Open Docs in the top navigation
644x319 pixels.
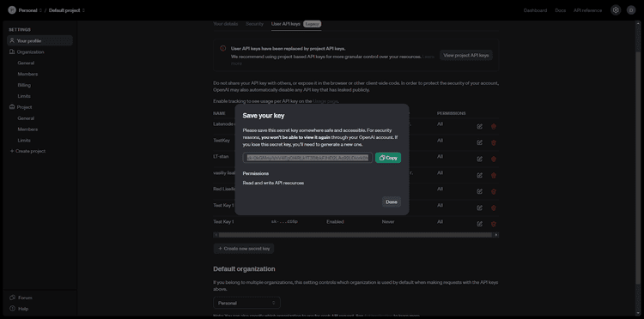[560, 10]
